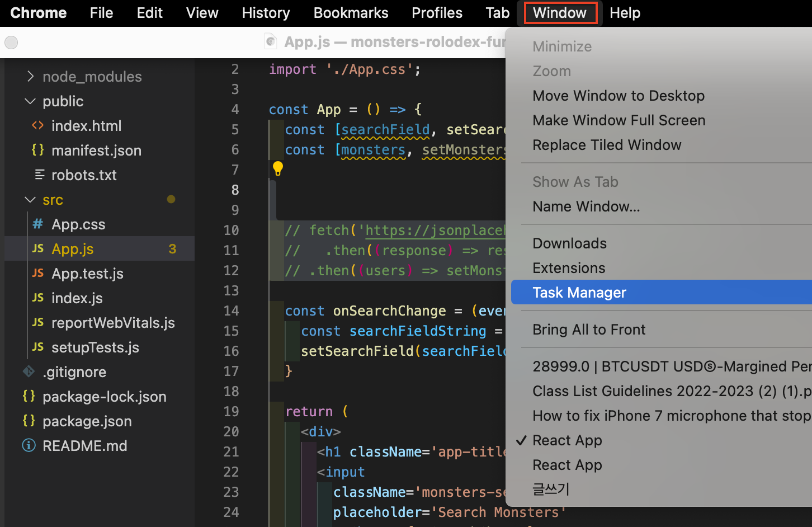Open index.html in the explorer
Screen dimensions: 812x527
click(x=86, y=126)
